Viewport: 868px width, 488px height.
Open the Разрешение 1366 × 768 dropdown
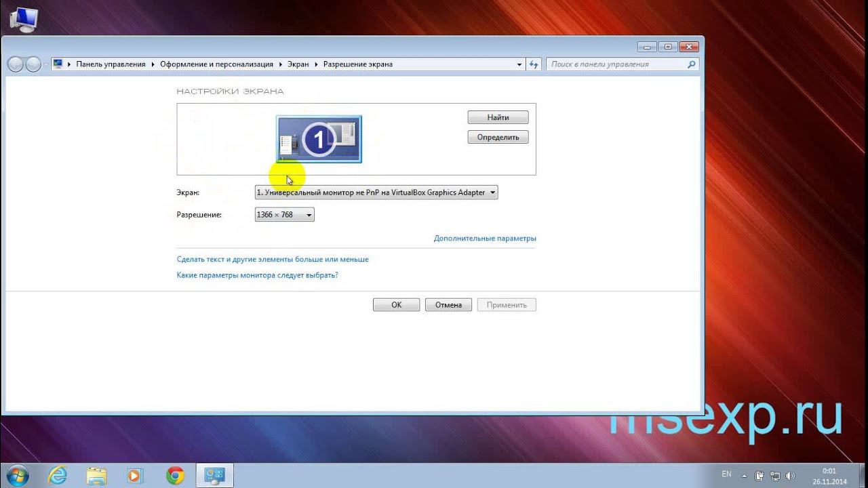pos(284,215)
